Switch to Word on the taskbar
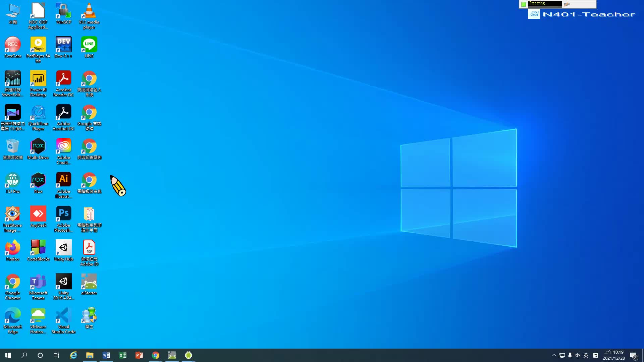 pyautogui.click(x=106, y=355)
